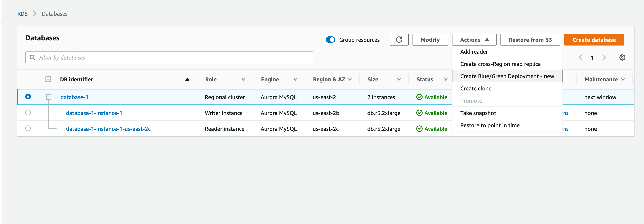The image size is (644, 224).
Task: Click Role column sort arrow
Action: tap(243, 79)
